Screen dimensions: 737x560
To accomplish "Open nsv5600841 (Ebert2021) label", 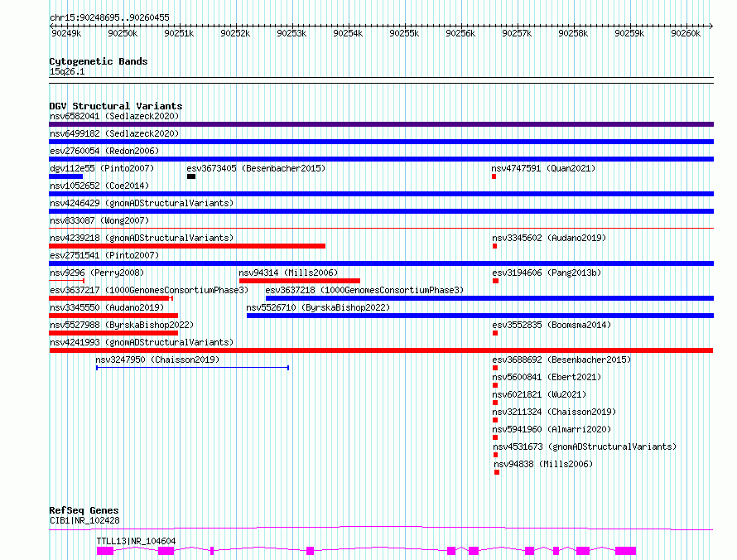I will pyautogui.click(x=547, y=377).
